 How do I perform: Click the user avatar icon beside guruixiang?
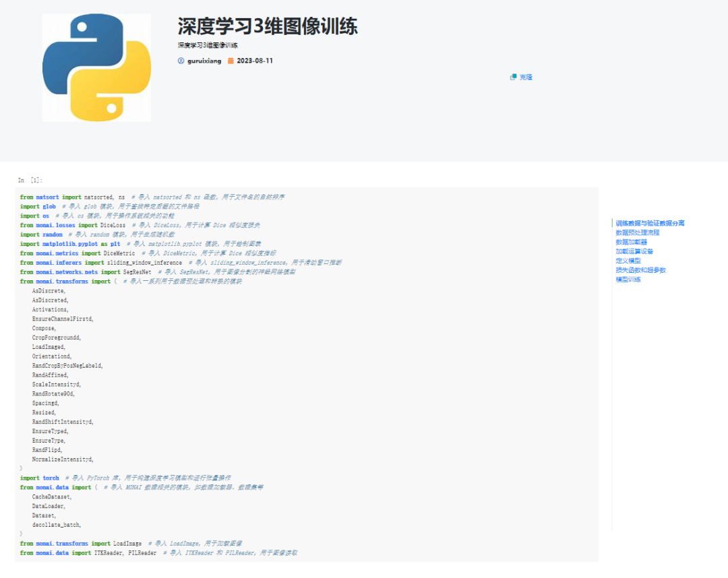click(x=181, y=61)
